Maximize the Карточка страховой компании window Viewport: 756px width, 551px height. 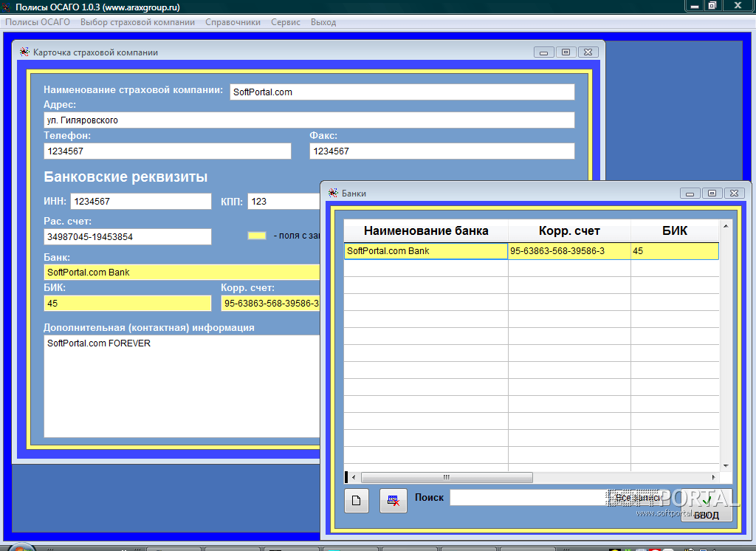566,52
